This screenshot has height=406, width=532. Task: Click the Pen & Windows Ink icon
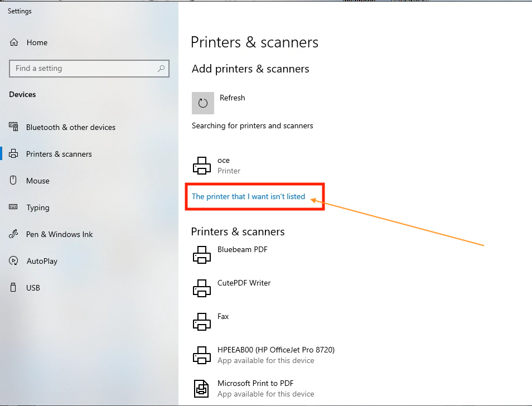point(13,234)
